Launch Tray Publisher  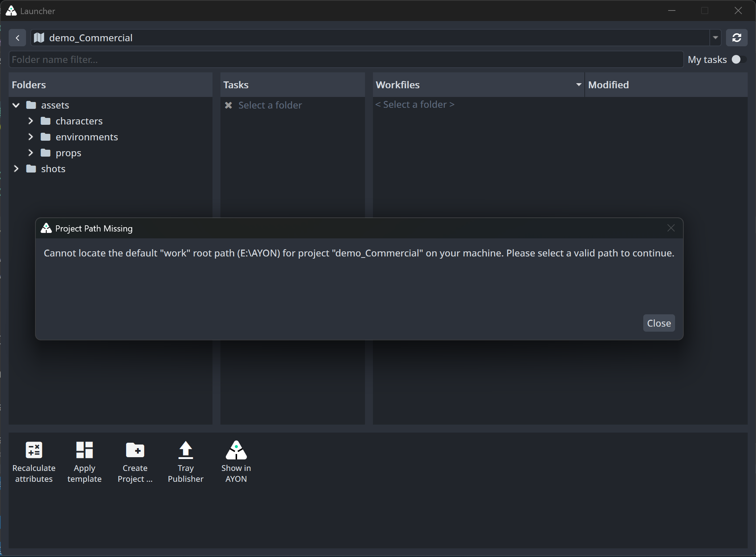[186, 462]
